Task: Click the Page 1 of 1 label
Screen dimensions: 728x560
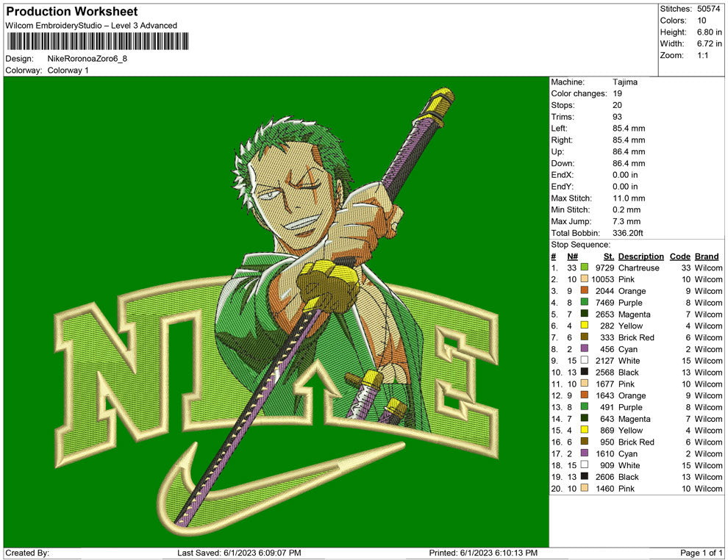Action: pyautogui.click(x=701, y=553)
